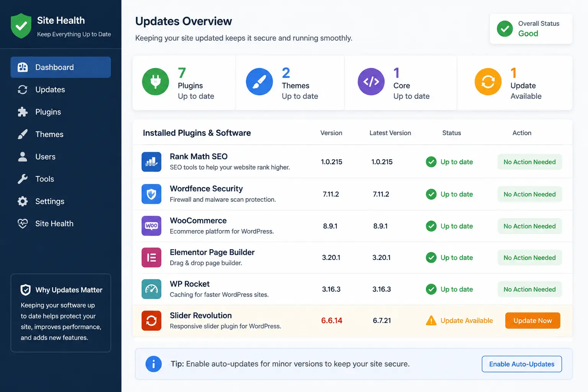Click No Action Needed for Elementor Page Builder
Viewport: 588px width, 392px height.
529,258
